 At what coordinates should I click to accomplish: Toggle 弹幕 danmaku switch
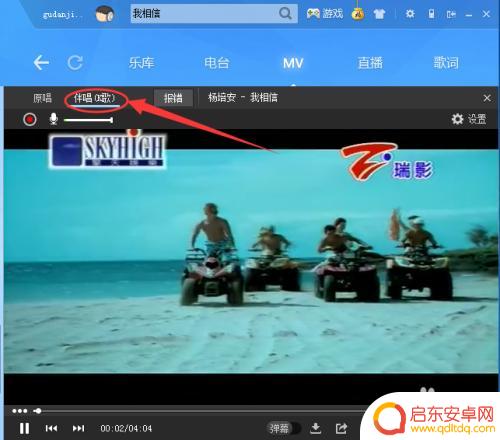coord(284,428)
